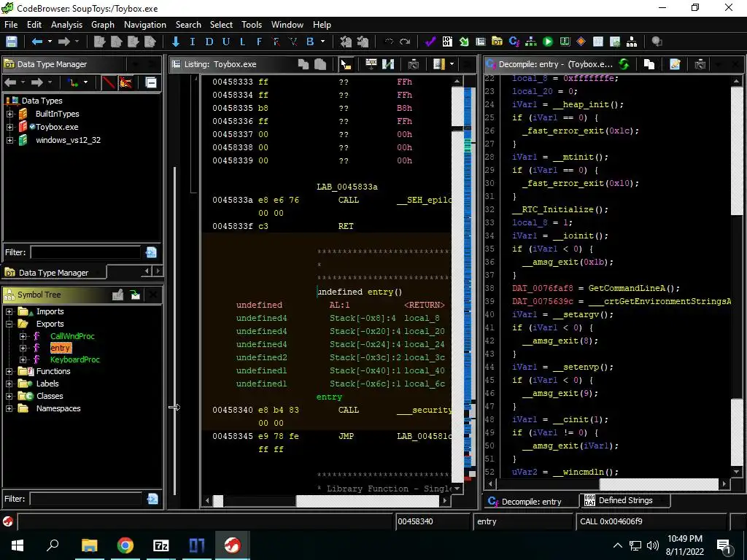Screen dimensions: 747x560
Task: Select the KeyboardProc symbol in Exports
Action: (x=75, y=360)
